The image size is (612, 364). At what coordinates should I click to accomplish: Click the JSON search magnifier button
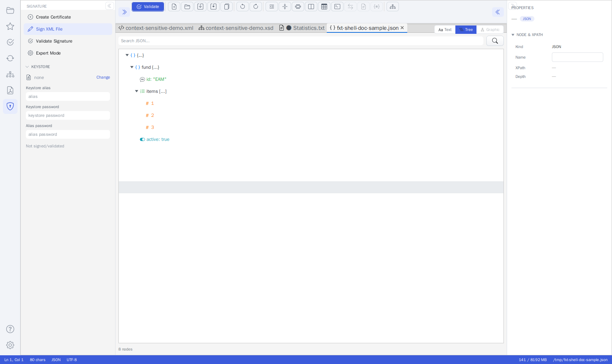(495, 41)
